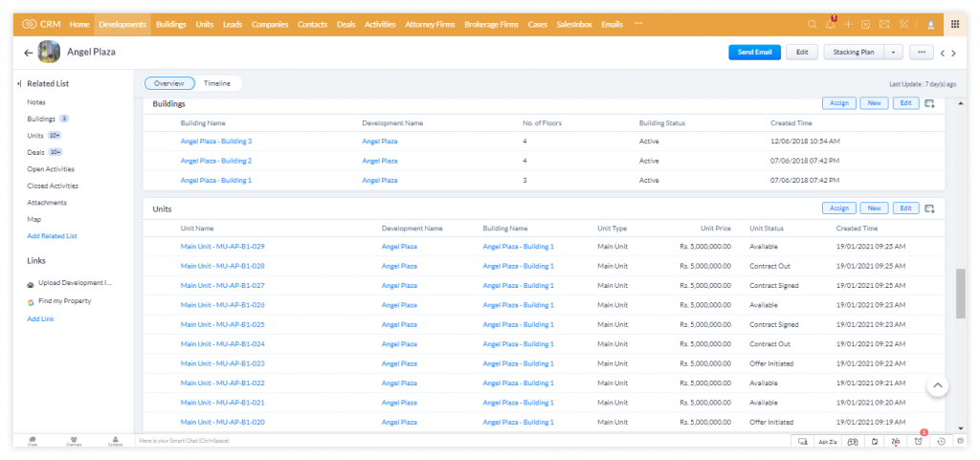The image size is (980, 460).
Task: Click Add Related List link
Action: 52,236
